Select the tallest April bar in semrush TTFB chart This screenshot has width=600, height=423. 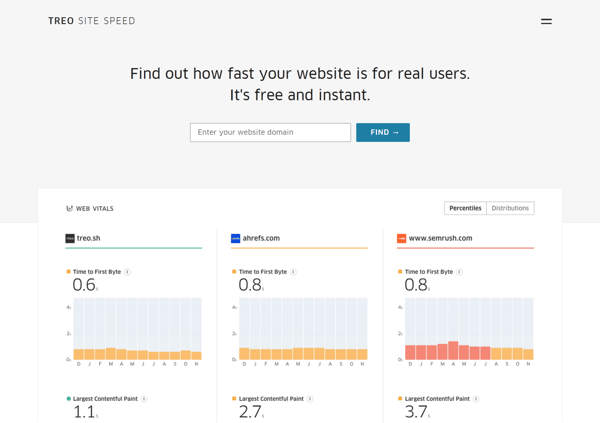pos(453,350)
